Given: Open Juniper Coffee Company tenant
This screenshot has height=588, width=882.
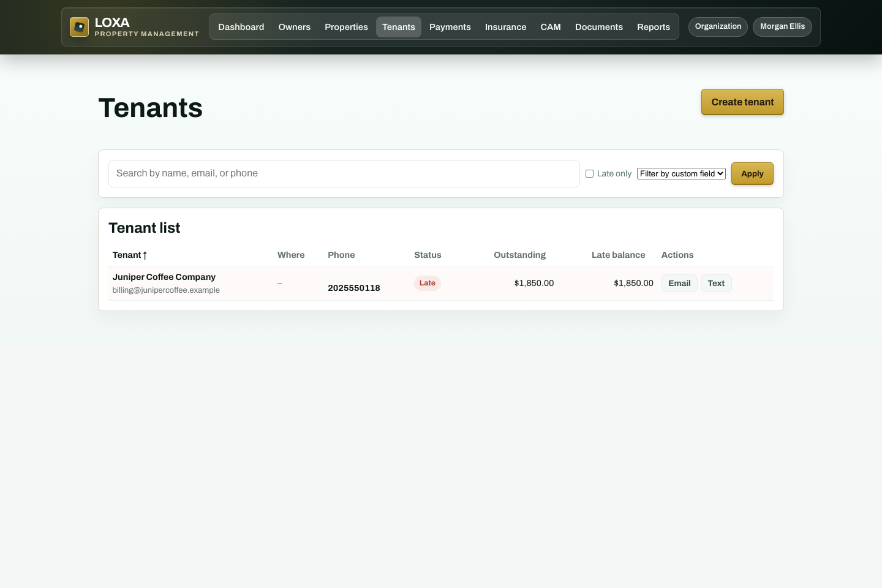Looking at the screenshot, I should click(164, 277).
